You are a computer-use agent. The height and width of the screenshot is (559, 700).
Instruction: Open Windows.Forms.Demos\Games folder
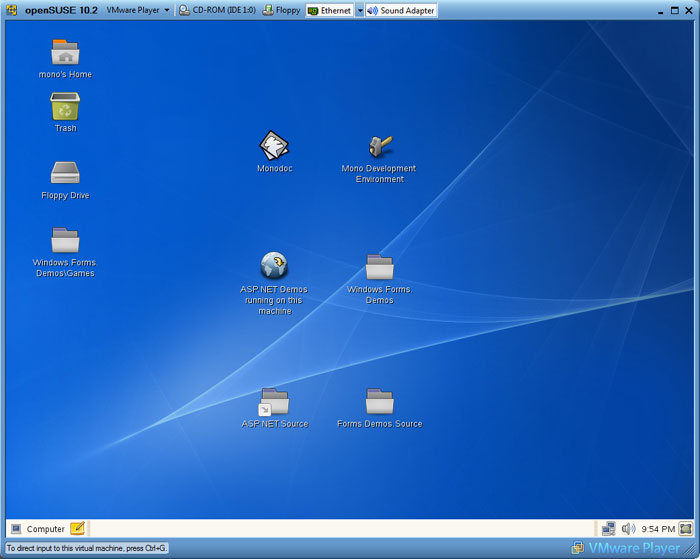[65, 241]
